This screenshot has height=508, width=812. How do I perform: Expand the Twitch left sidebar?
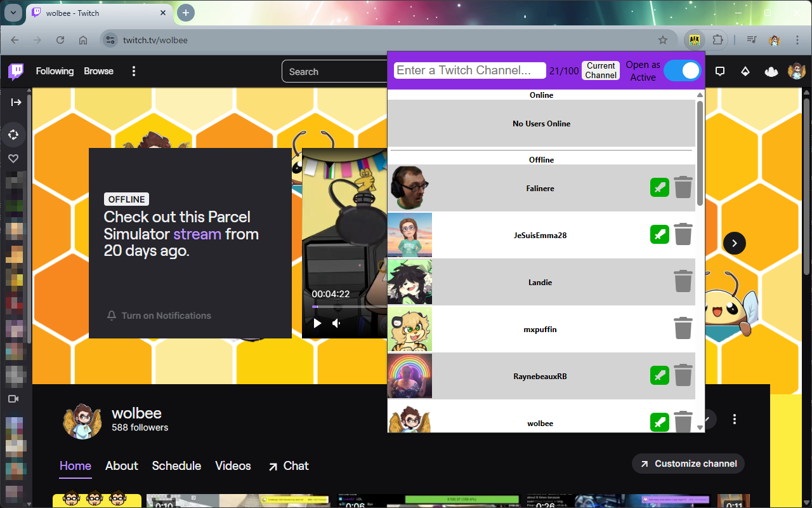click(16, 102)
